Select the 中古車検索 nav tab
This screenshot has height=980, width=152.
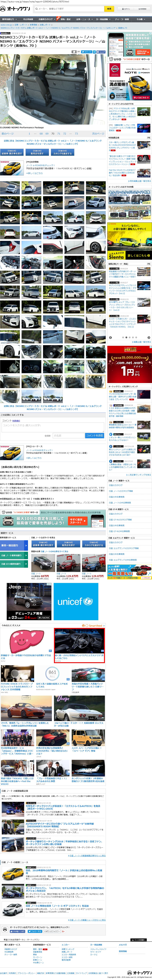(28, 19)
